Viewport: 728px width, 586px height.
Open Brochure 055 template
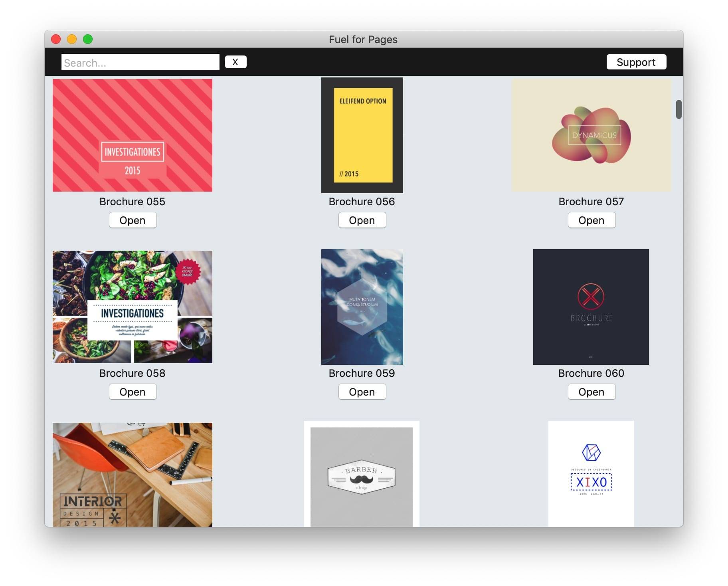pos(133,220)
